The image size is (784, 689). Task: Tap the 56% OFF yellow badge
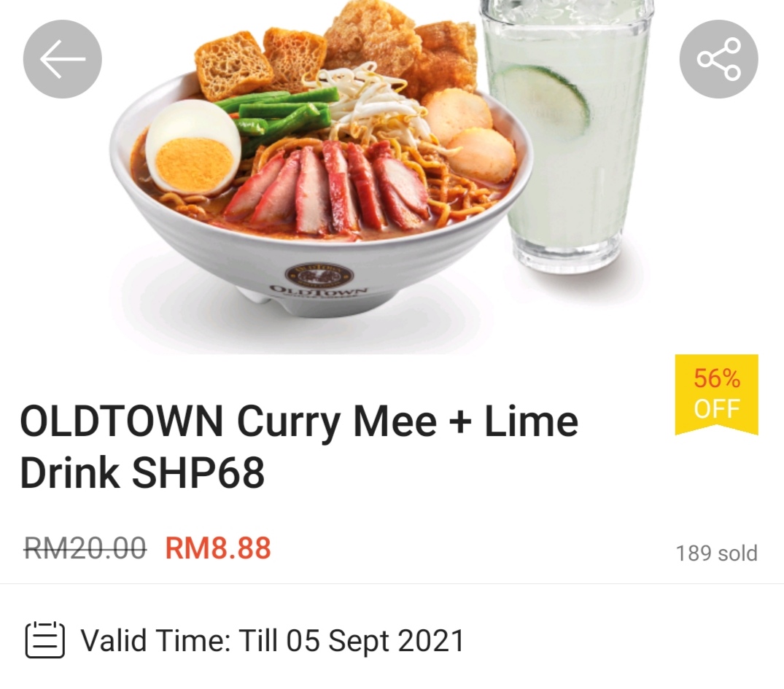pyautogui.click(x=716, y=394)
